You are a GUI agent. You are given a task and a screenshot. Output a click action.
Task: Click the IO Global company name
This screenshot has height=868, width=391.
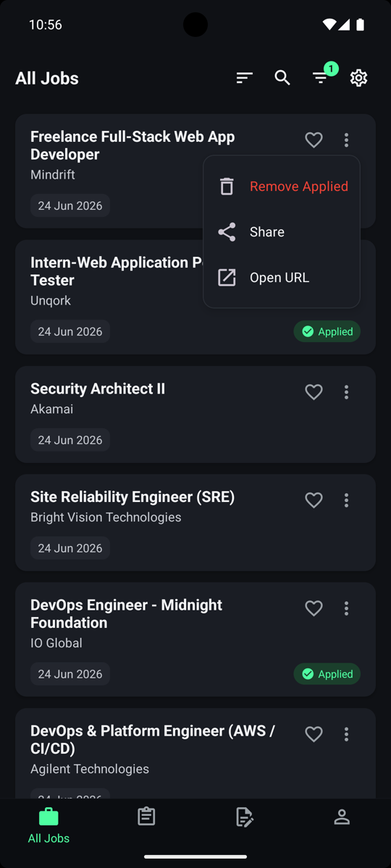[x=56, y=643]
